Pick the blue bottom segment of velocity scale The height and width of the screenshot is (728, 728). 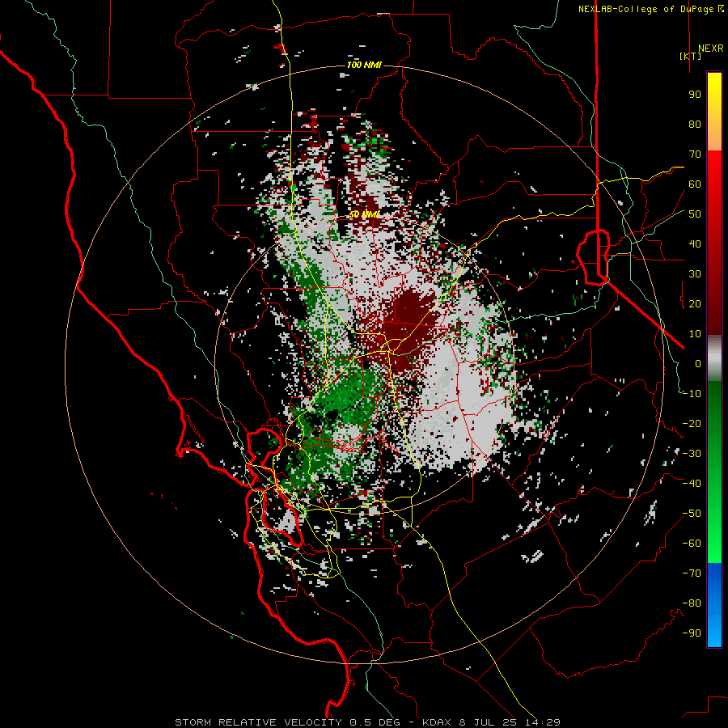tap(714, 604)
